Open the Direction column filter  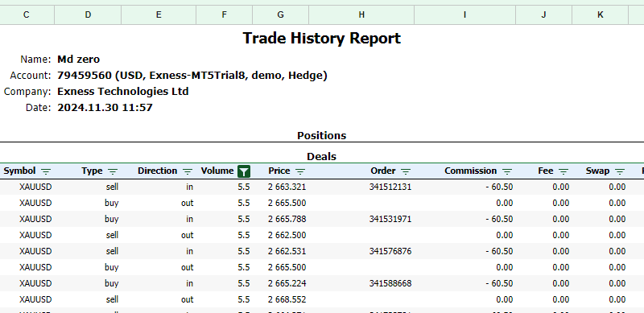pyautogui.click(x=188, y=171)
